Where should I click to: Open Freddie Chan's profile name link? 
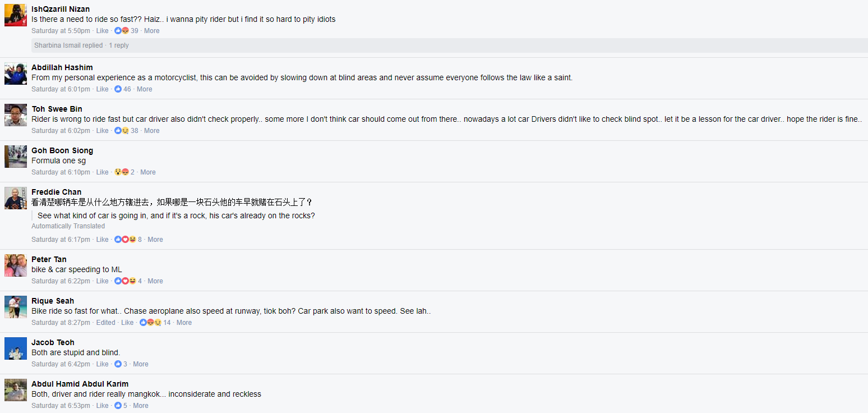click(x=56, y=192)
